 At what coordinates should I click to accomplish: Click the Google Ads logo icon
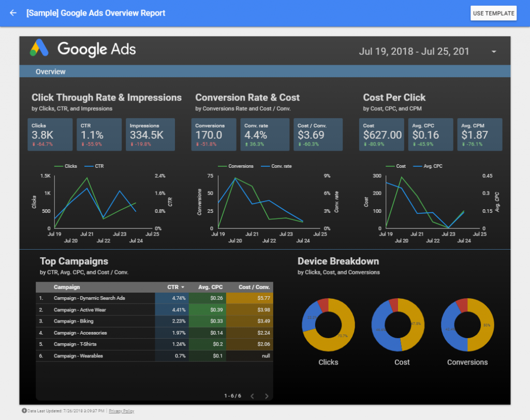(39, 48)
